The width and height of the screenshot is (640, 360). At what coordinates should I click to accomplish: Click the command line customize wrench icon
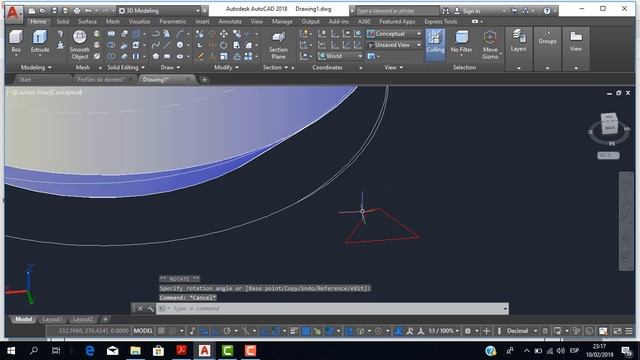pos(150,309)
